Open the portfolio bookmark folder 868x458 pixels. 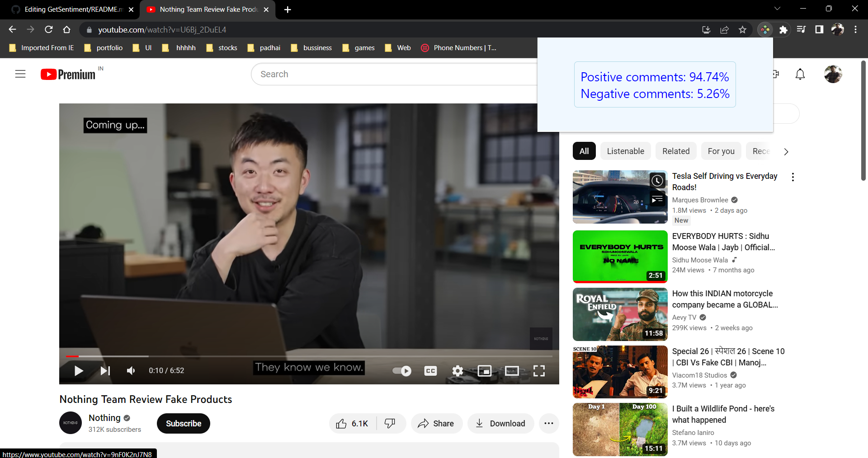pos(104,48)
